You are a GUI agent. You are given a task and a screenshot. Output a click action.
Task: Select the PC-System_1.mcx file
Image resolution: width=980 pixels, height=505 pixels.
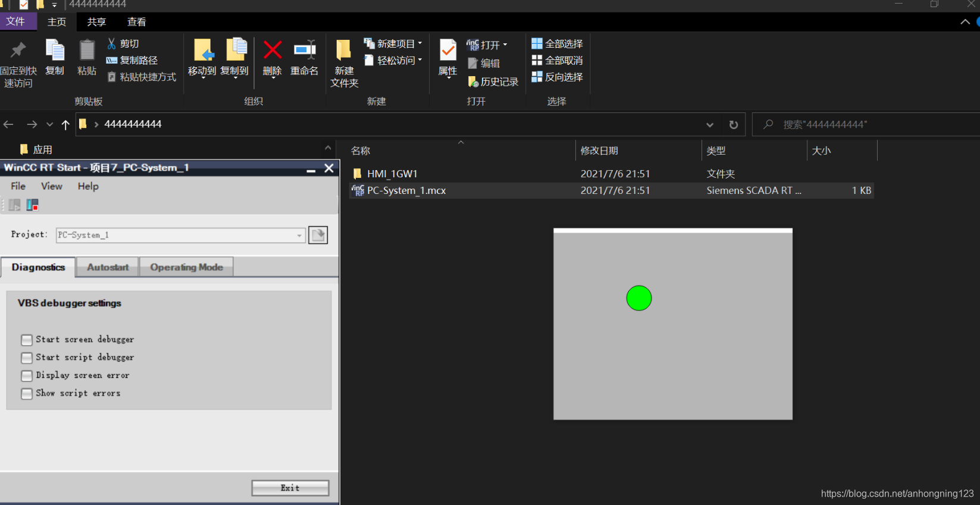[611, 190]
